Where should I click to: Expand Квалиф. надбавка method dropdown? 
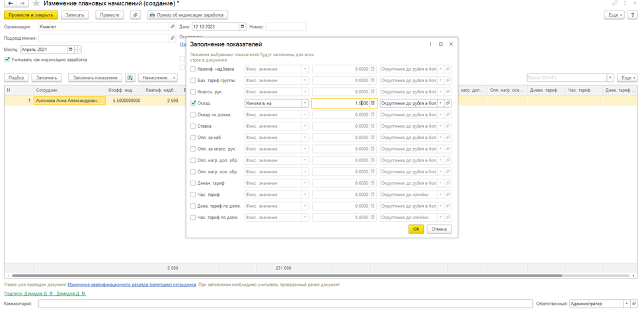(305, 69)
